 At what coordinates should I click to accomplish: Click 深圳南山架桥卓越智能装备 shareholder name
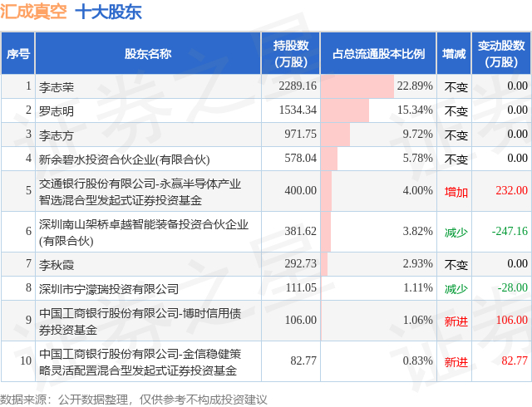tap(144, 233)
